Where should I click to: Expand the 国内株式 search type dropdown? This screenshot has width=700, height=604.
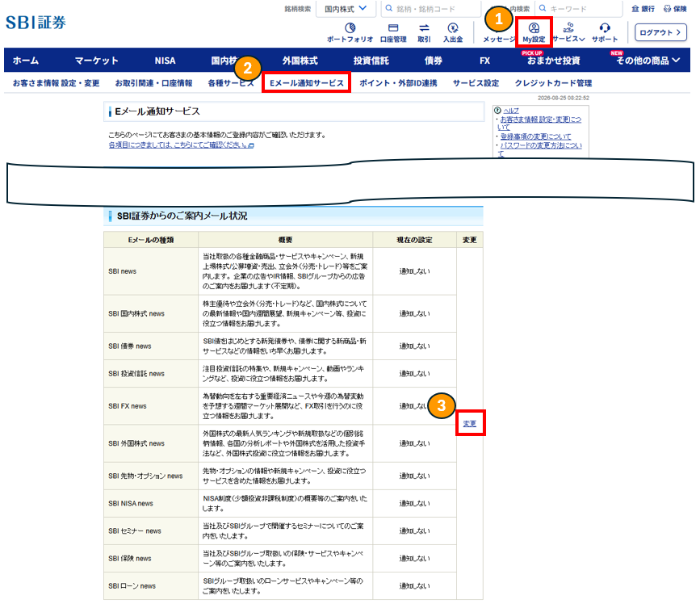coord(346,9)
